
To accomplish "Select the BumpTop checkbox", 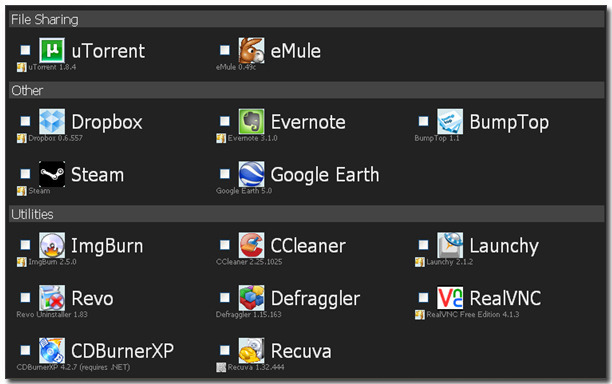I will tap(423, 121).
